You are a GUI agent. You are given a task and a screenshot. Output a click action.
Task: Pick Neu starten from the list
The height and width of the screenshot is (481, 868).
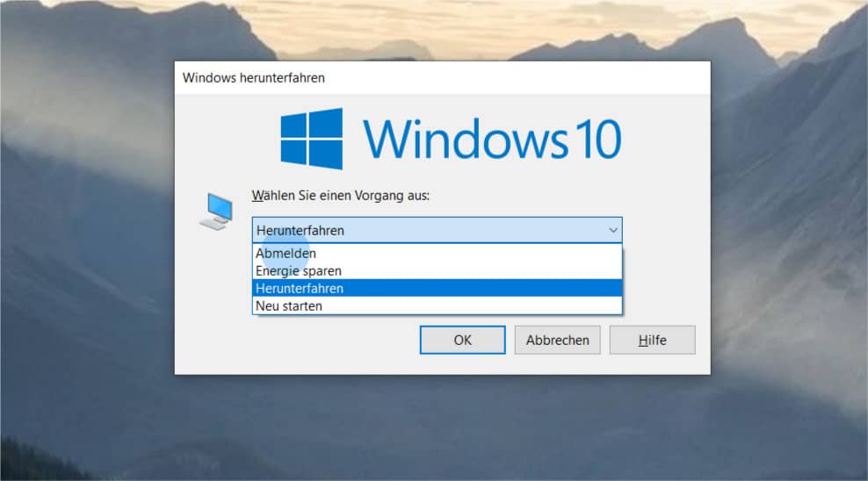point(437,305)
